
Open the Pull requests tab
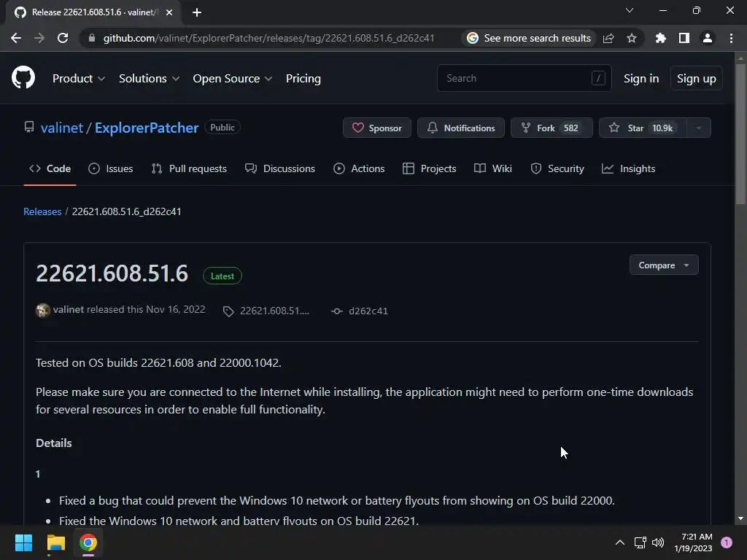pos(189,168)
